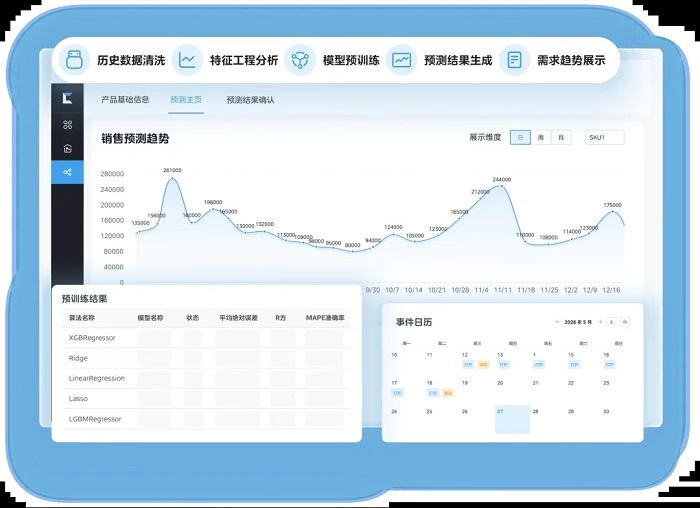Select day 27 in the event calendar

[512, 419]
